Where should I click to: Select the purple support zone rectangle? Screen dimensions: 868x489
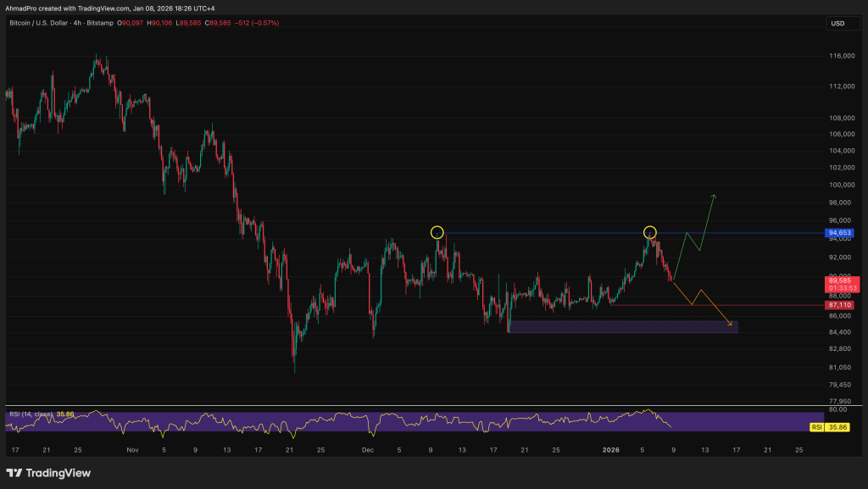click(622, 326)
